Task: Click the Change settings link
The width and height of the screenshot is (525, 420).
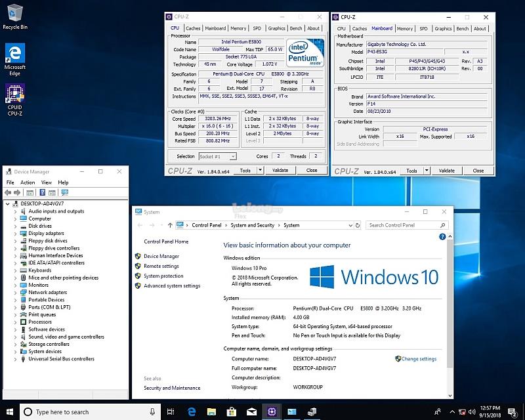Action: (x=419, y=359)
